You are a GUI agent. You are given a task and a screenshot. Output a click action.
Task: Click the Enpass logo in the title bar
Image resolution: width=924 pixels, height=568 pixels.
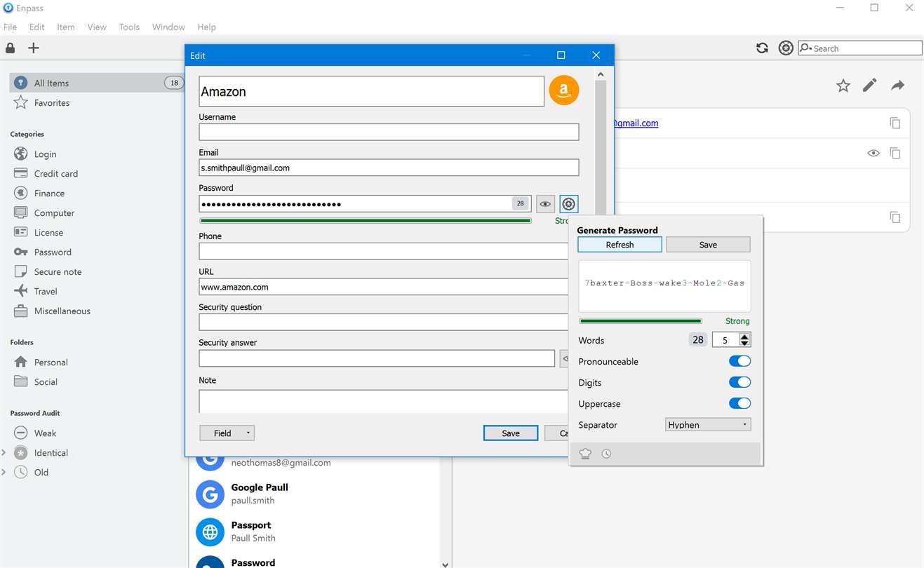tap(8, 8)
